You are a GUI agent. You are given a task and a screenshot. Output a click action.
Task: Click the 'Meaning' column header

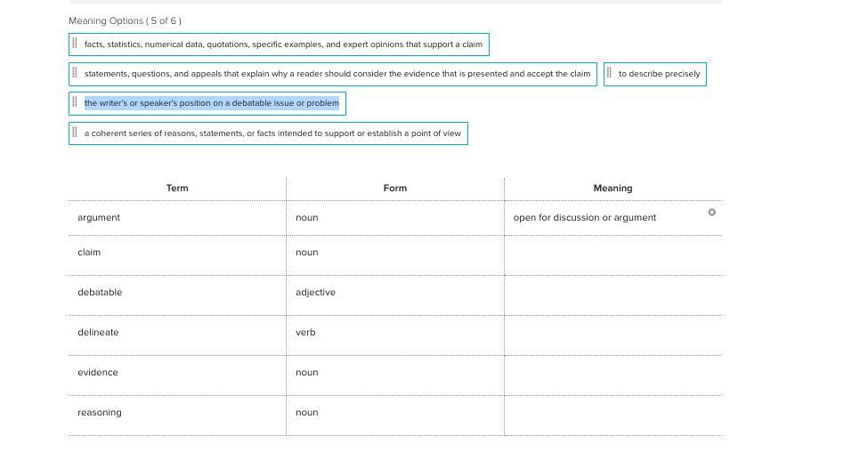point(612,189)
